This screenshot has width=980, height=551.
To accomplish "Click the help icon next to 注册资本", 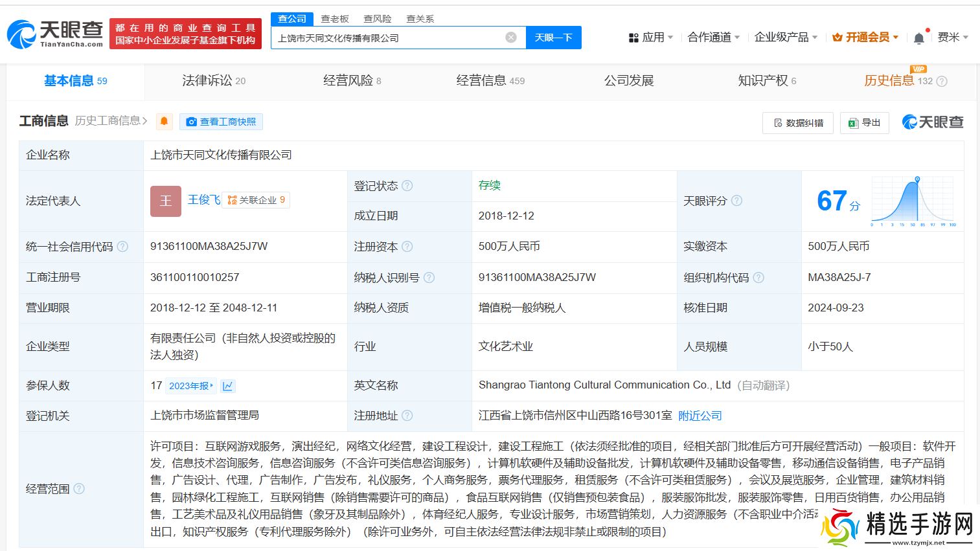I will click(x=407, y=247).
